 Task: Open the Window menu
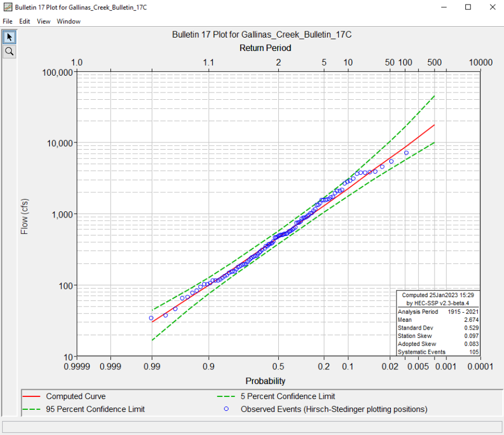click(x=68, y=21)
